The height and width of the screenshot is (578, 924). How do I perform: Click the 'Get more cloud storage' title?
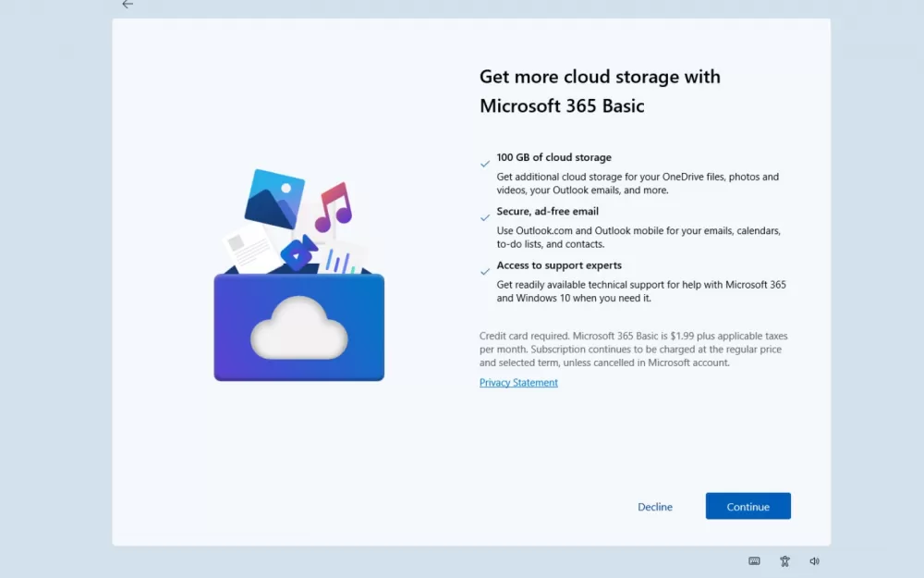[600, 91]
